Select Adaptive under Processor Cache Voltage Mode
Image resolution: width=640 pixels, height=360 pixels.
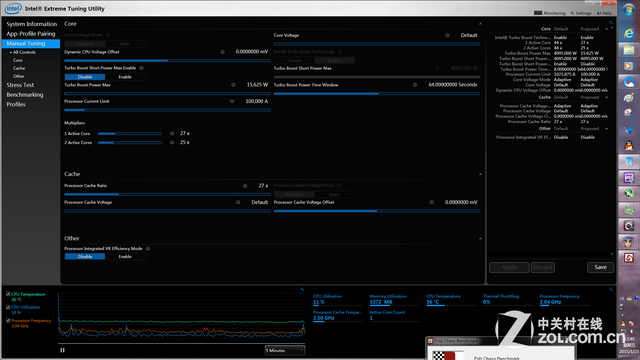(x=294, y=195)
